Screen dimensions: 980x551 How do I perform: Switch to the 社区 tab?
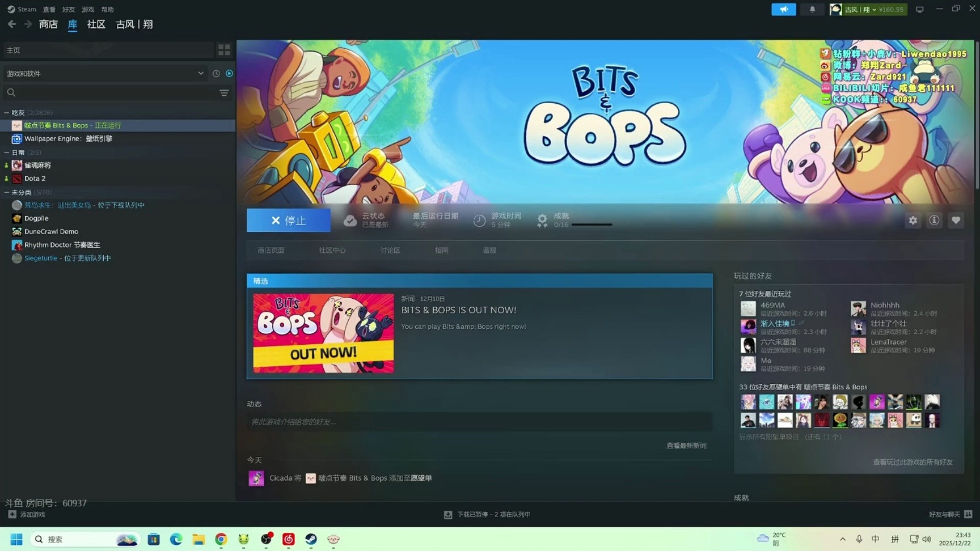[x=96, y=24]
